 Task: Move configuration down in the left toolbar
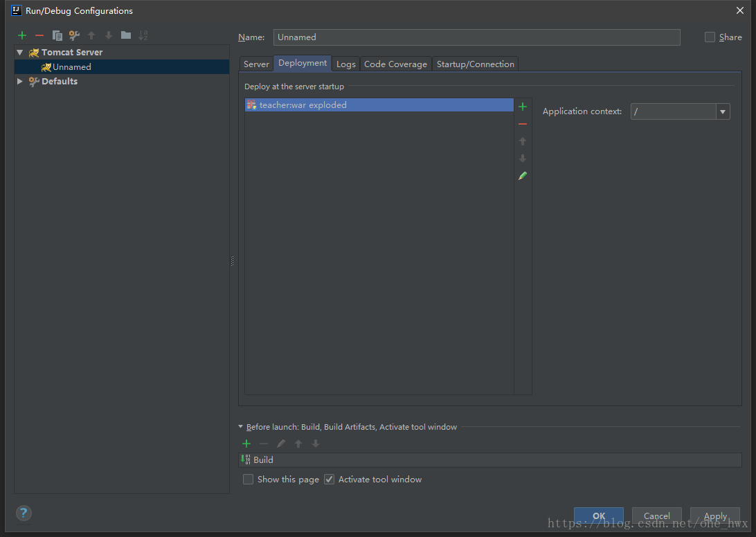pos(109,35)
